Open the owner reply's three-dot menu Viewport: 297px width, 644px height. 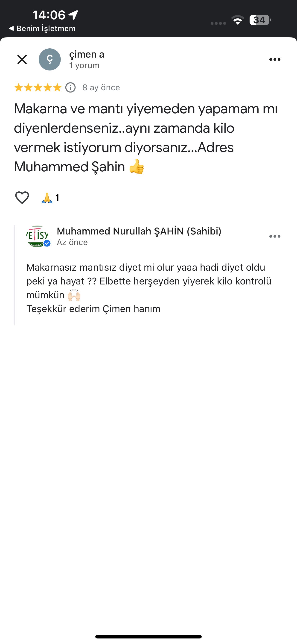click(275, 237)
